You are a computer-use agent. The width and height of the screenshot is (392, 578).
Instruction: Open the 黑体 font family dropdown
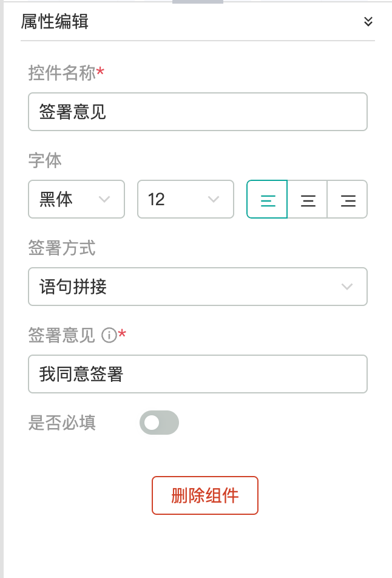76,199
